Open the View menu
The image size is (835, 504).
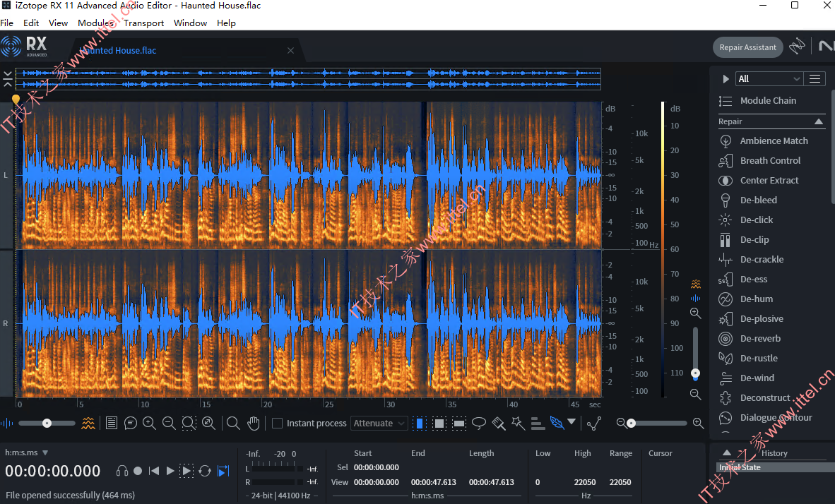[58, 23]
